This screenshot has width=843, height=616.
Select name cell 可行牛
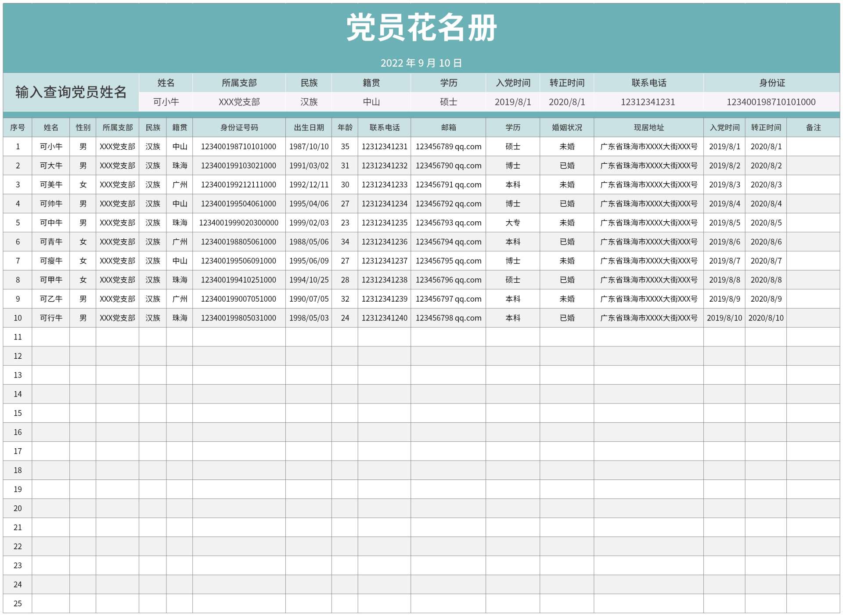(x=51, y=318)
